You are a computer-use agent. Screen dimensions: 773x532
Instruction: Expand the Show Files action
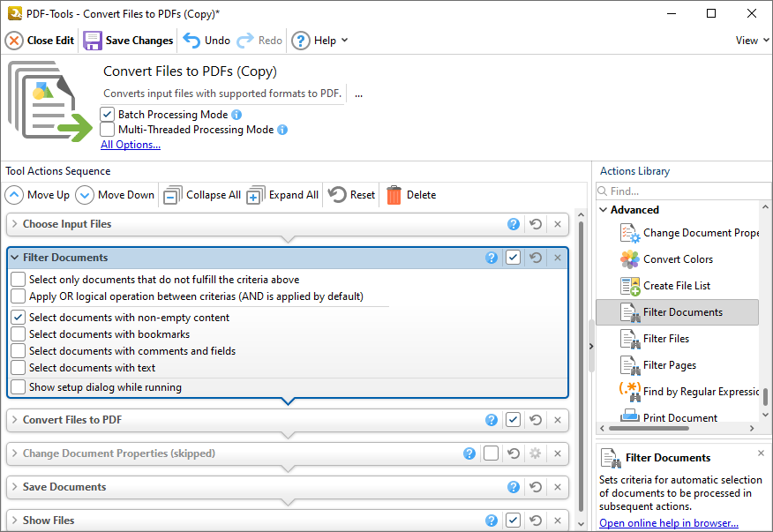click(15, 521)
